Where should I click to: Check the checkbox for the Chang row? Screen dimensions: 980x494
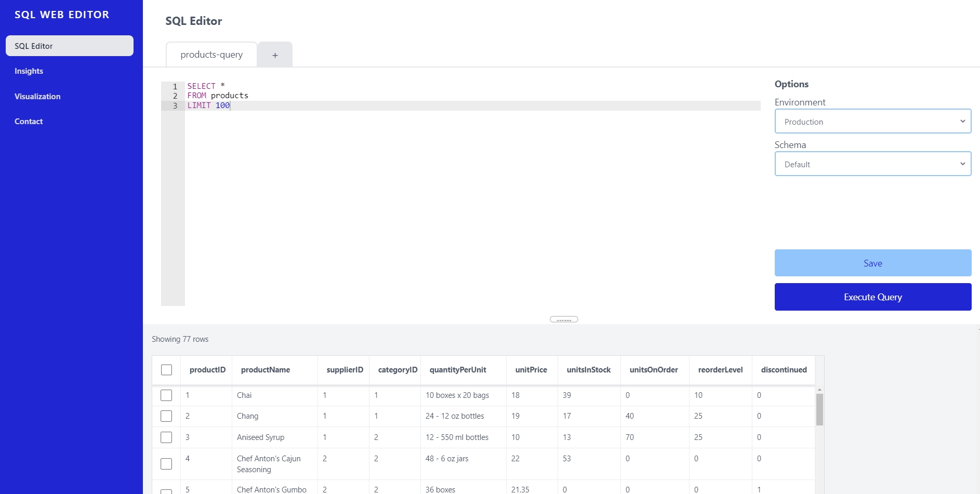tap(166, 416)
